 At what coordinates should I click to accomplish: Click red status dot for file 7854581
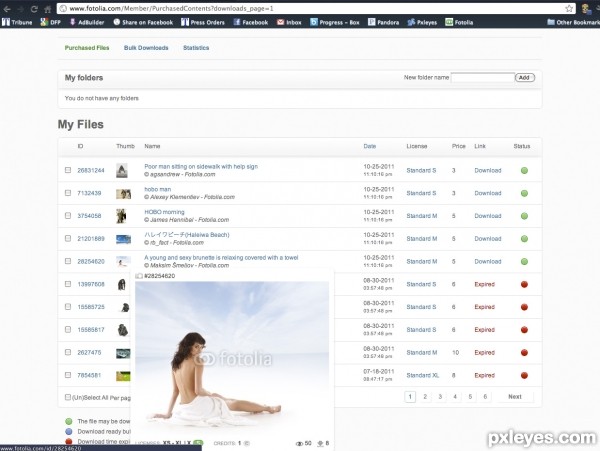click(524, 375)
